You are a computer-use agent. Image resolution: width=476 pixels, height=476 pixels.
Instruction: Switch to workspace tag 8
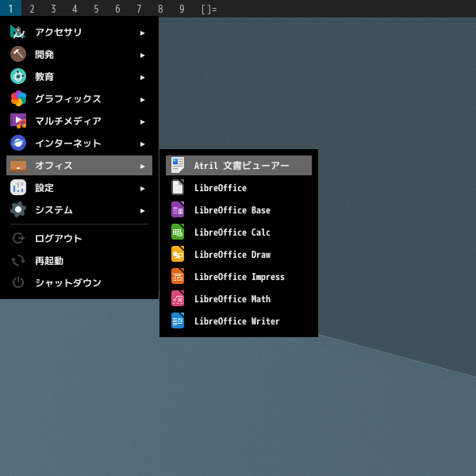click(160, 9)
